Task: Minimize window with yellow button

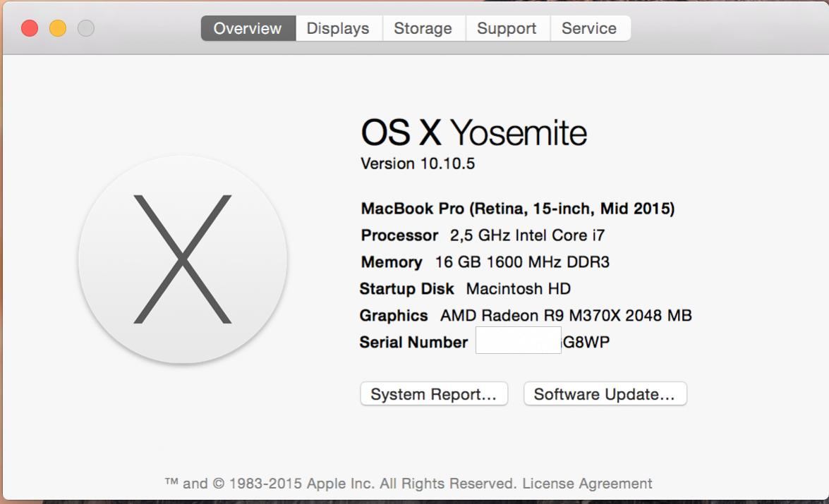Action: pos(58,28)
